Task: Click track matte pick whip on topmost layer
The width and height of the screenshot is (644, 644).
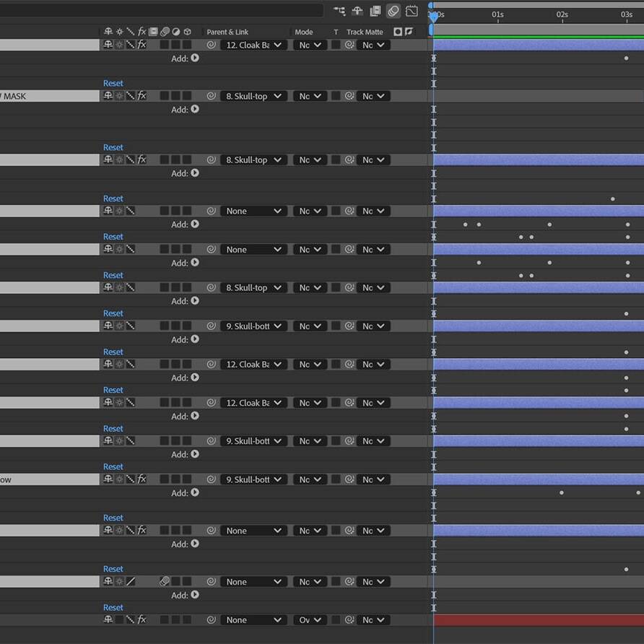Action: pos(349,45)
